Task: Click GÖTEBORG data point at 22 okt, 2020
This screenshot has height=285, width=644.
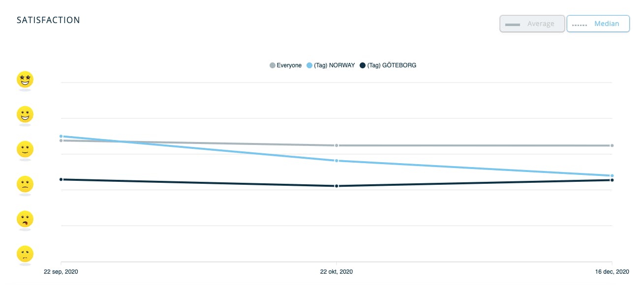Action: (337, 186)
